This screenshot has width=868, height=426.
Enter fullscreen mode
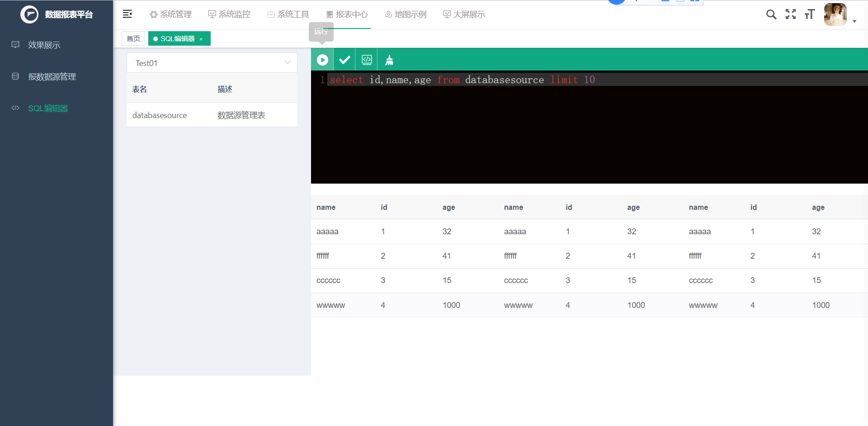click(791, 14)
